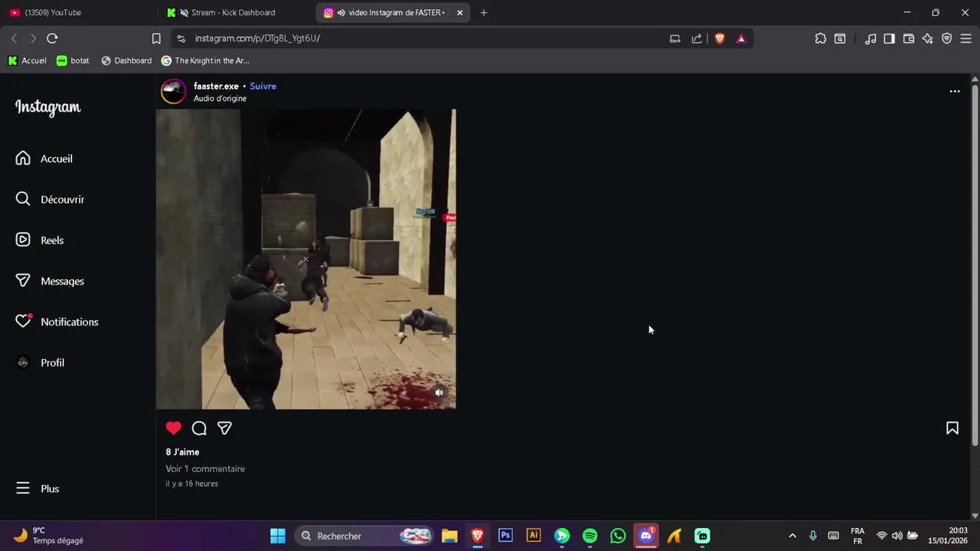Toggle the browser sidebar panel

click(x=889, y=38)
